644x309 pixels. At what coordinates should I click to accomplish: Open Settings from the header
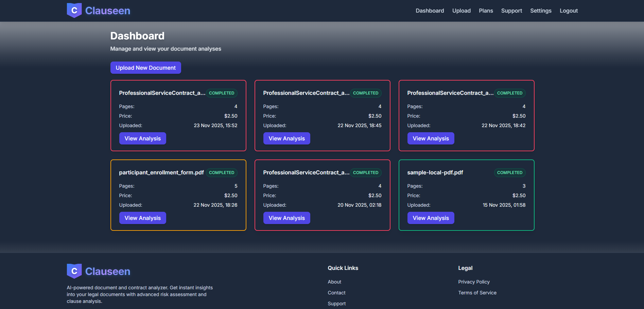pos(541,11)
